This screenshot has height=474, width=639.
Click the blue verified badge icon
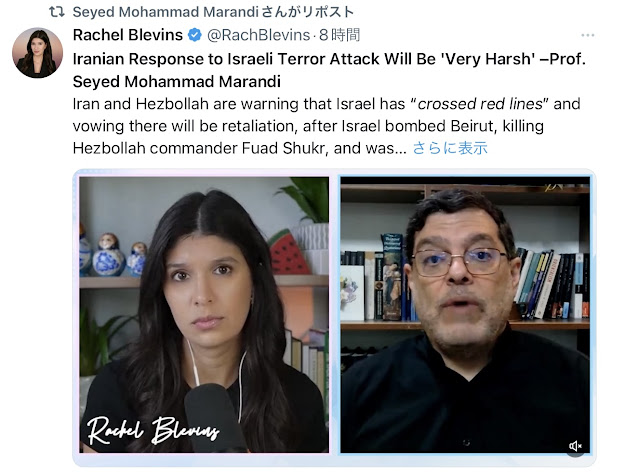pos(195,35)
